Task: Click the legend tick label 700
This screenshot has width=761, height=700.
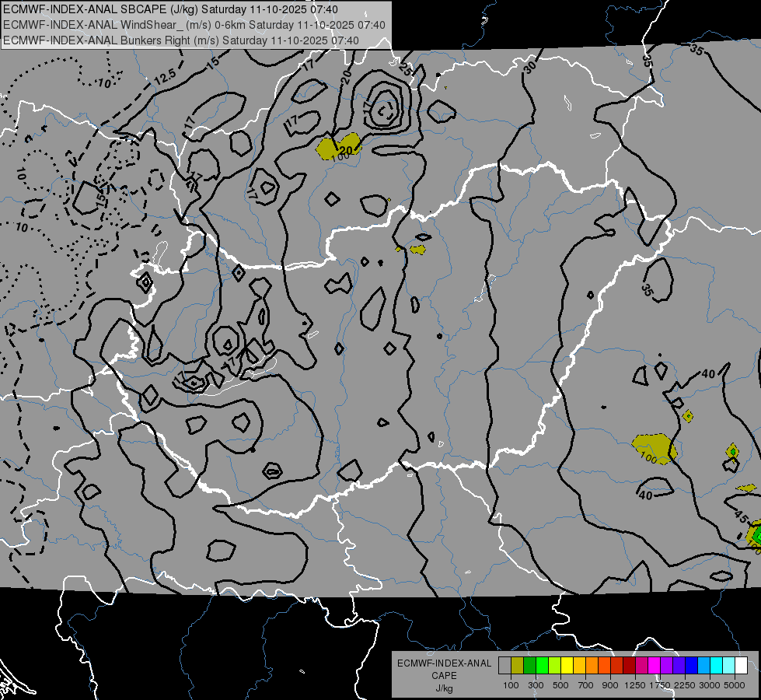Action: click(x=586, y=685)
